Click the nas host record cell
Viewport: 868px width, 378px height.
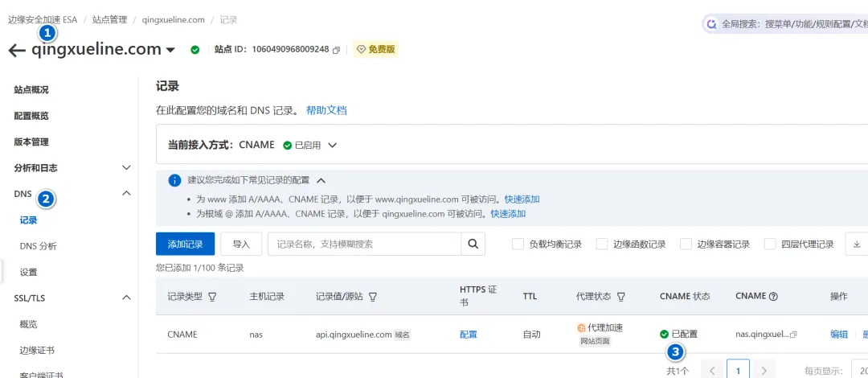[x=256, y=335]
